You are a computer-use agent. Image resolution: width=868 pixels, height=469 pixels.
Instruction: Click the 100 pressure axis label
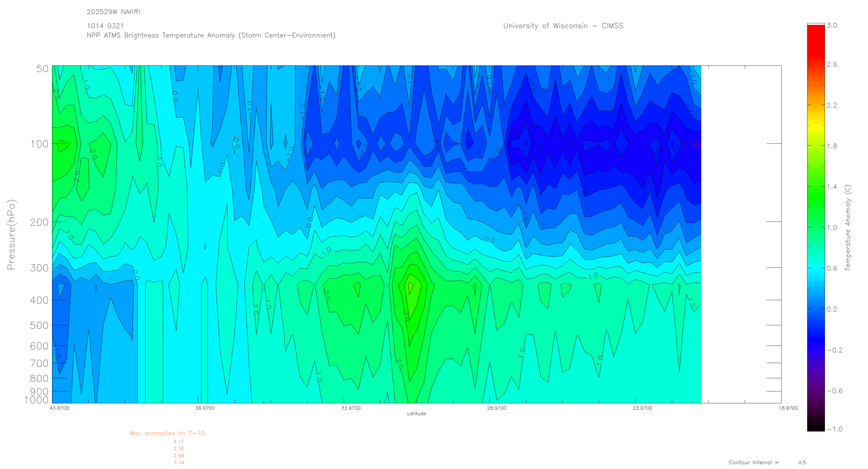tap(40, 144)
